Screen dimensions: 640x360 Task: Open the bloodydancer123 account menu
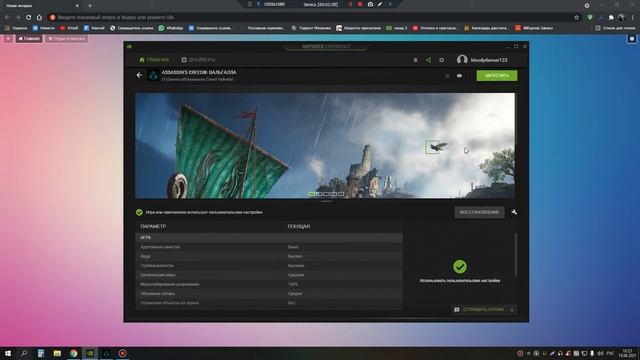(x=482, y=60)
